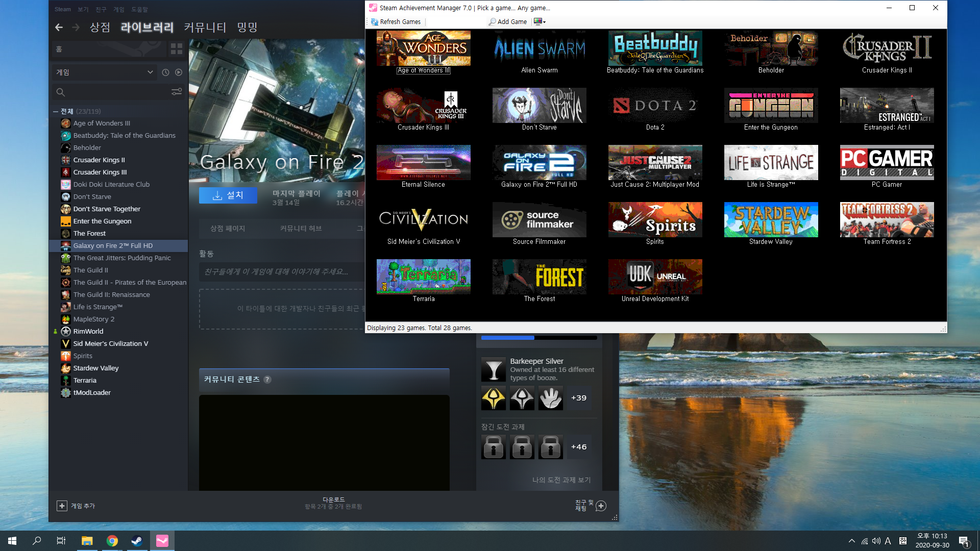Click Add Game magnifier button
980x551 pixels.
[507, 21]
